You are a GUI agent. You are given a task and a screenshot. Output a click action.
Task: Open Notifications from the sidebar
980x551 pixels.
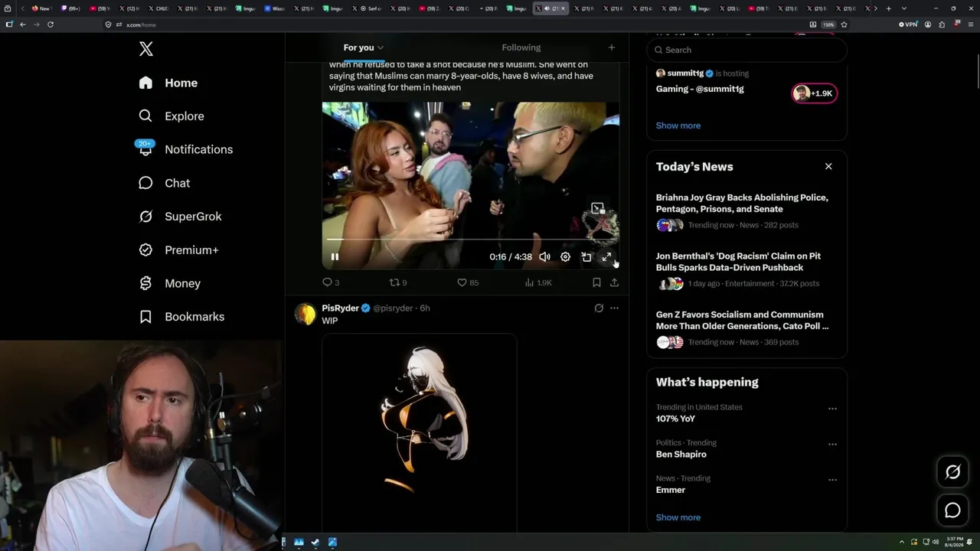[x=186, y=149]
